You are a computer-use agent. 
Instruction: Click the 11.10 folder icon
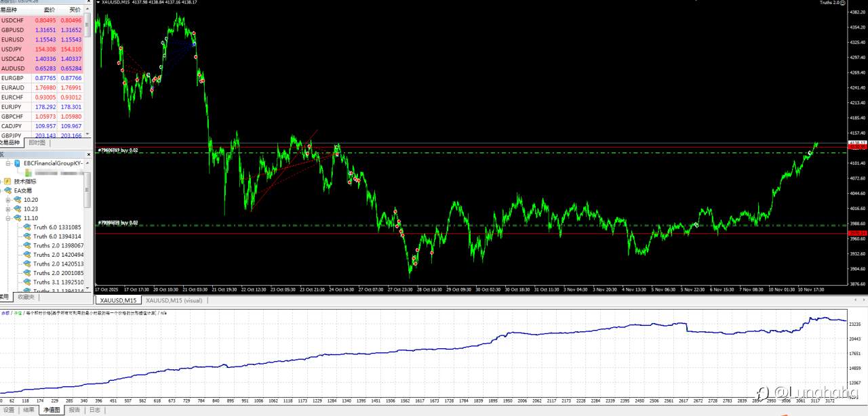tap(18, 218)
